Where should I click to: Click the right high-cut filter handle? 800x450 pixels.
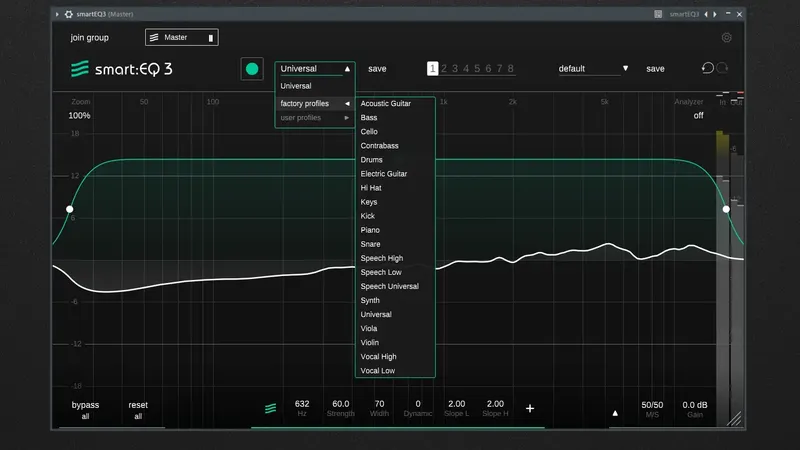(x=726, y=209)
